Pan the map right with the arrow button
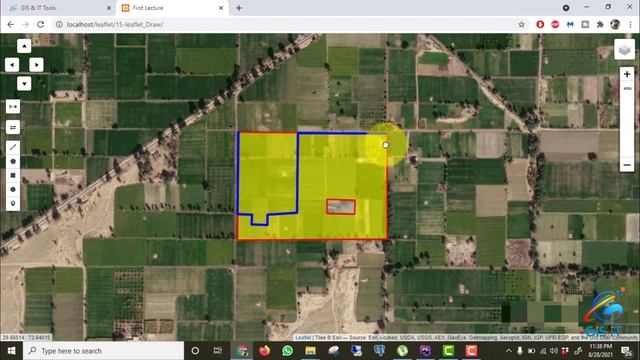 pyautogui.click(x=36, y=64)
